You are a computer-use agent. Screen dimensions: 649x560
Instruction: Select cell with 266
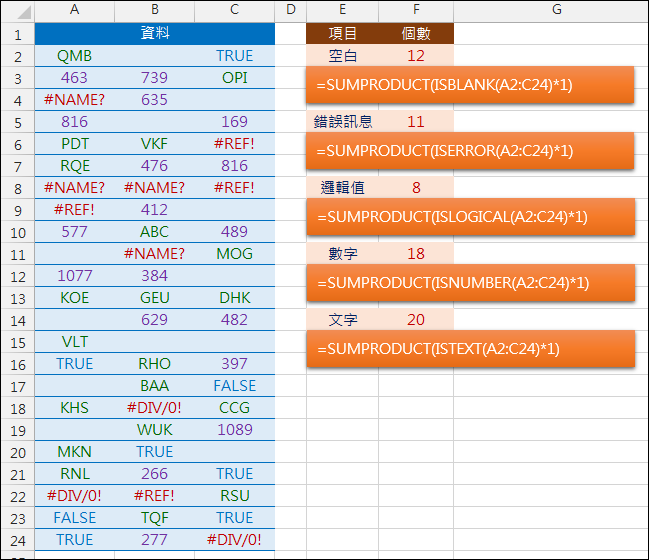[154, 474]
